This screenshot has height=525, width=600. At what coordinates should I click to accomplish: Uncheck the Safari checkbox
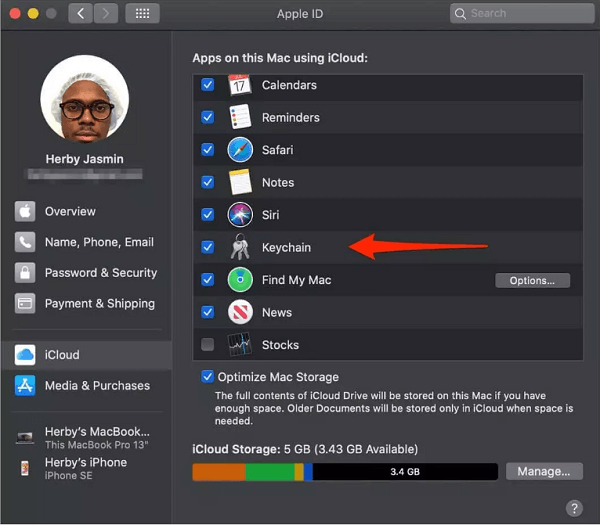coord(207,150)
